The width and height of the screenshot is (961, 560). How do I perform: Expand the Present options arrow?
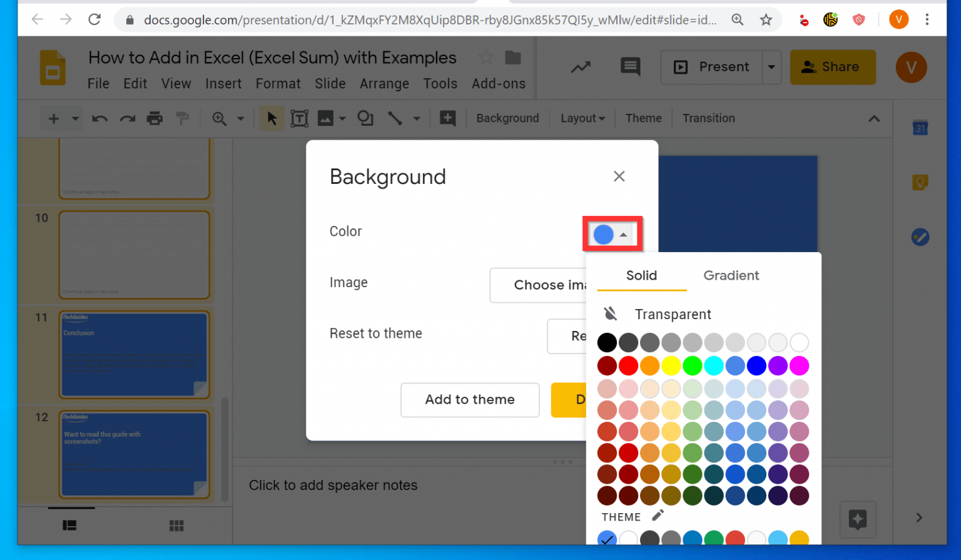[x=771, y=67]
